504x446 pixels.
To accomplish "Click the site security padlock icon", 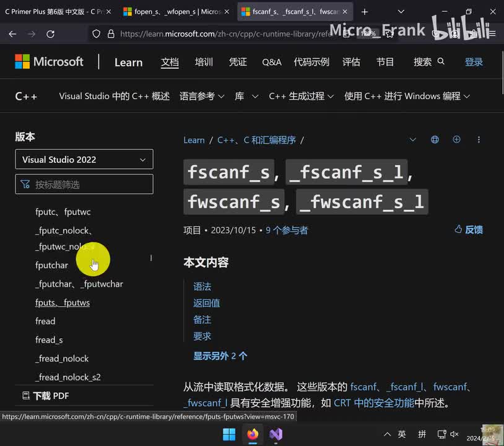I will tap(111, 34).
